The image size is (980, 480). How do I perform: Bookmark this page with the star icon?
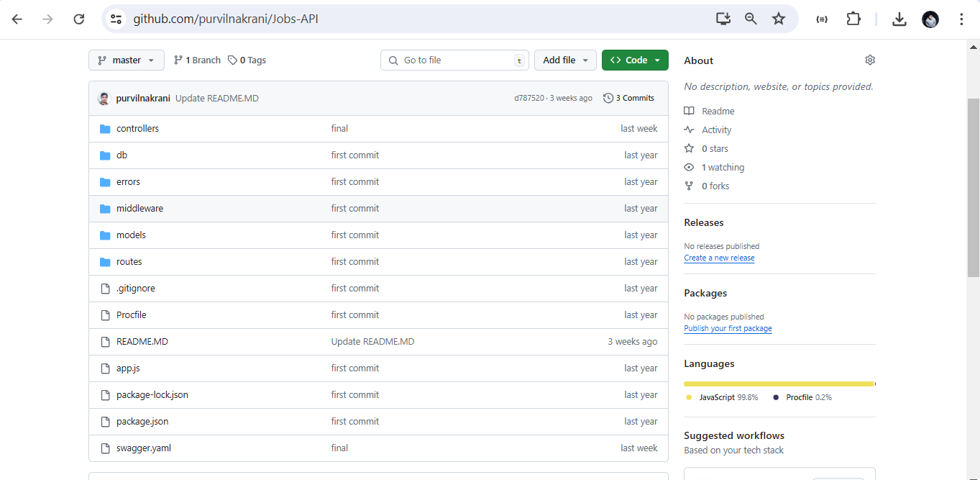779,19
